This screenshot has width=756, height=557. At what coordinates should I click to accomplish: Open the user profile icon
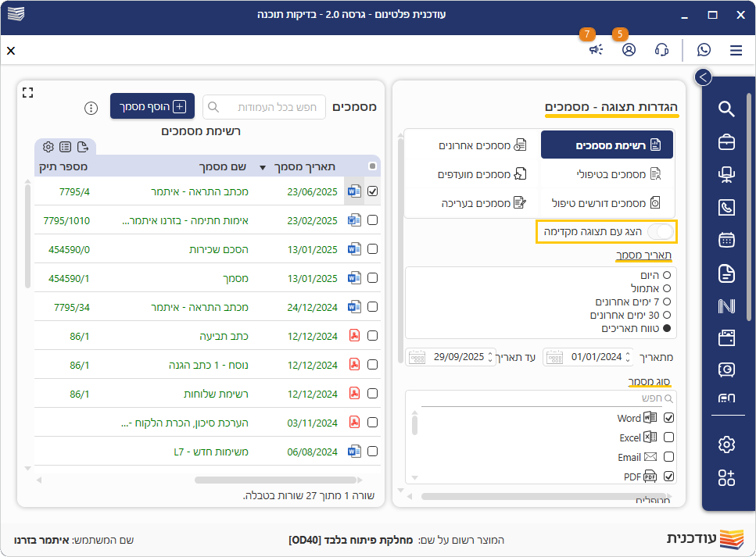click(x=629, y=50)
